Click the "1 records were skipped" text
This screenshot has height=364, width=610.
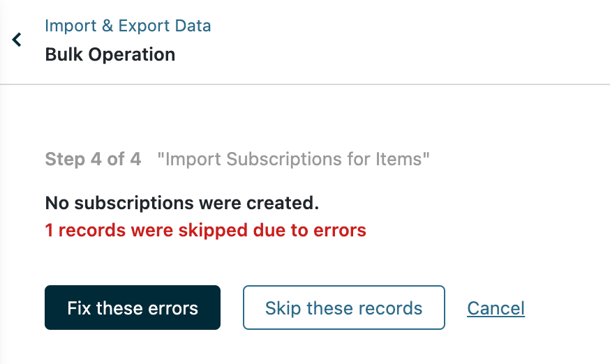[x=205, y=230]
